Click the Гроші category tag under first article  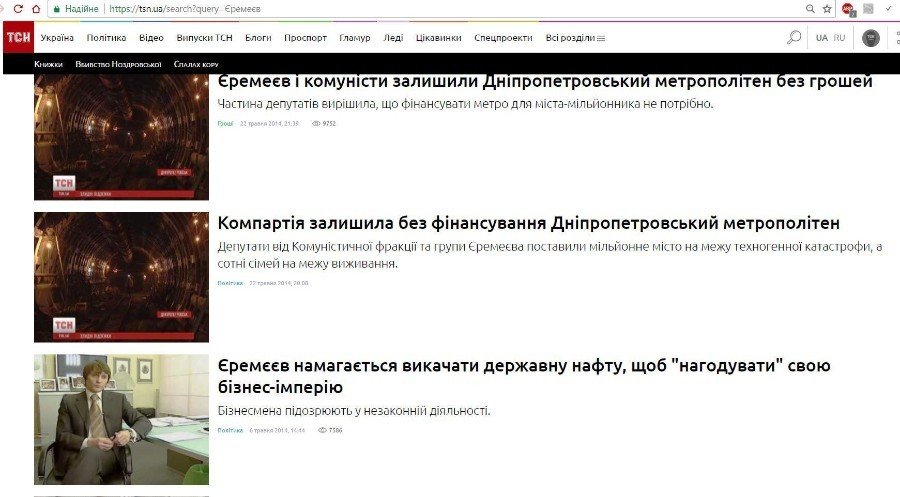click(225, 123)
